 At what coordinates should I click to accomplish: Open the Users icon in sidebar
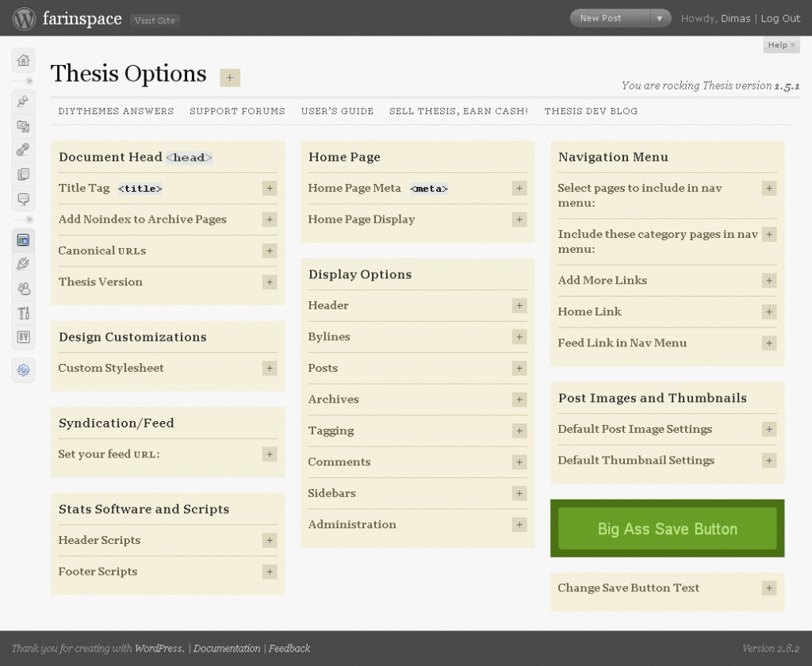(24, 289)
